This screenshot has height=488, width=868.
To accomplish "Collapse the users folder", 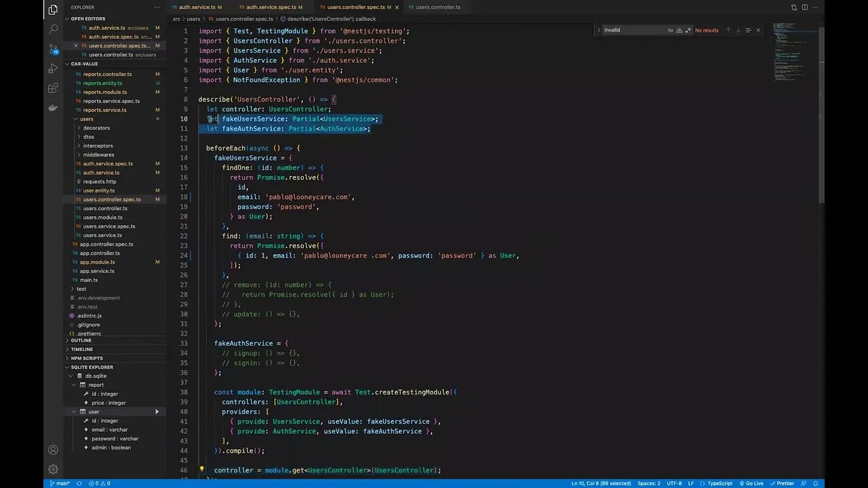I will coord(86,119).
